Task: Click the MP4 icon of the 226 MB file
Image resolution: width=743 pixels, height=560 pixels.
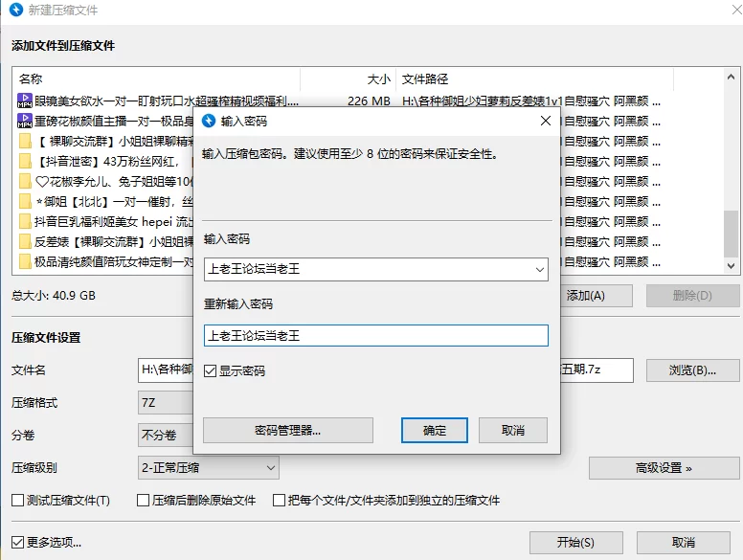Action: click(25, 101)
